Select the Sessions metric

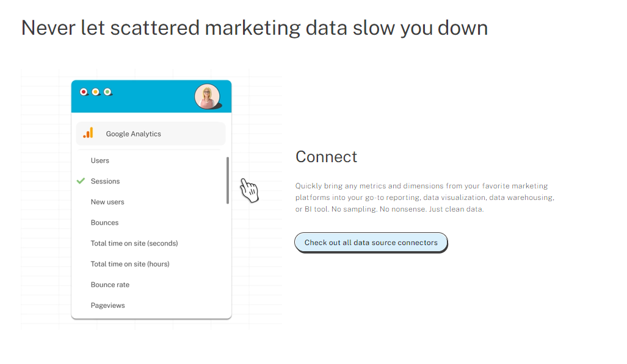point(105,182)
